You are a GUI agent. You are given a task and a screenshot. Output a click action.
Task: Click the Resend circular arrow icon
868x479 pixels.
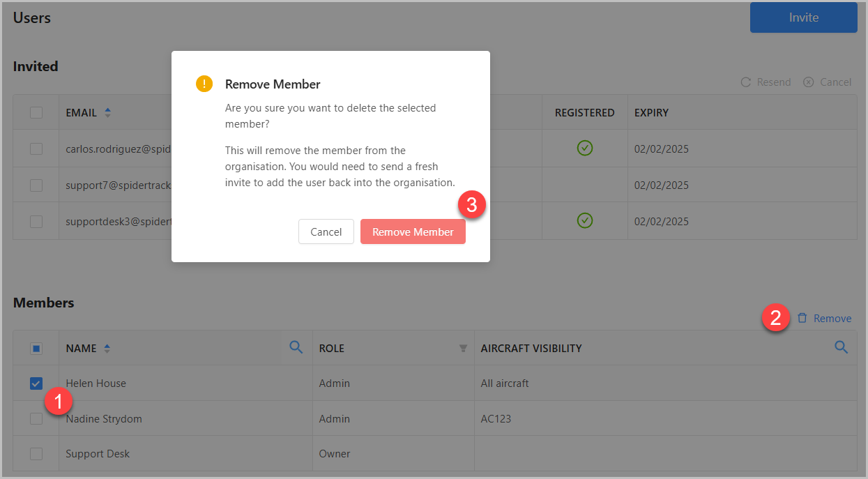[745, 82]
